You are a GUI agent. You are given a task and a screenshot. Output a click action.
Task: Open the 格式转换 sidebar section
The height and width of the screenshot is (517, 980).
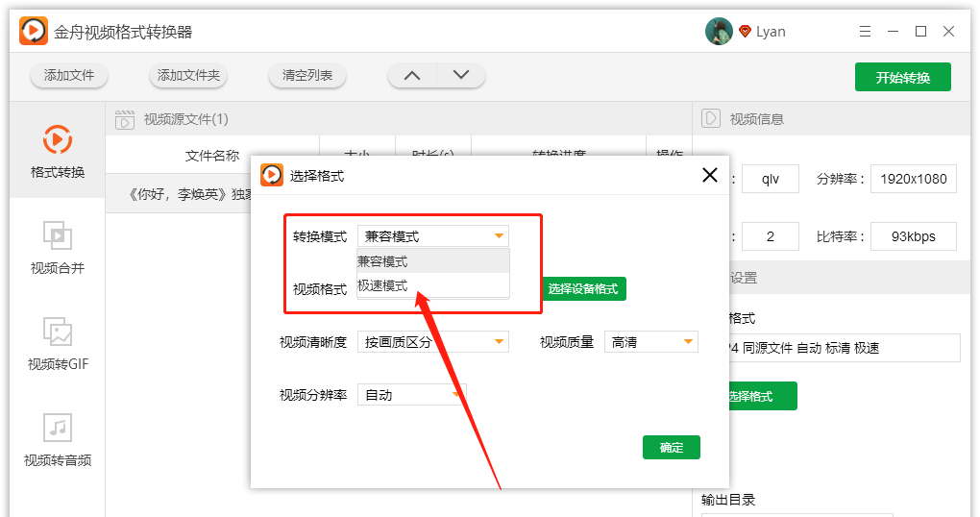(x=58, y=151)
